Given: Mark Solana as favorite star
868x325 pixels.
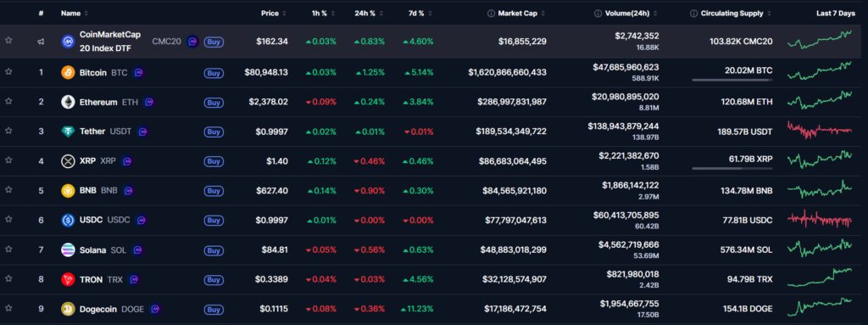Looking at the screenshot, I should click(x=8, y=249).
